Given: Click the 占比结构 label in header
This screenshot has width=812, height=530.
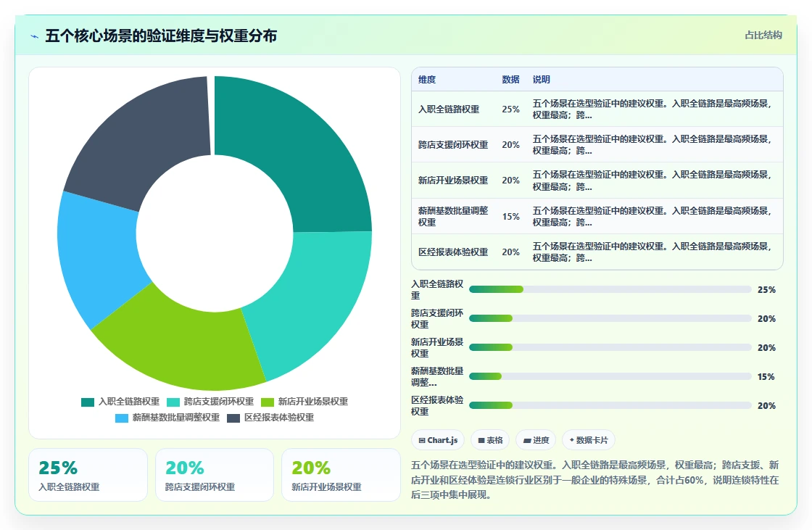Looking at the screenshot, I should pyautogui.click(x=763, y=36).
